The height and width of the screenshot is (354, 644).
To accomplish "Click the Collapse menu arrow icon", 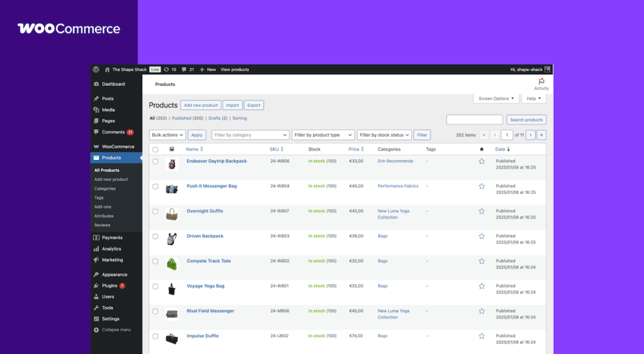I will [96, 329].
